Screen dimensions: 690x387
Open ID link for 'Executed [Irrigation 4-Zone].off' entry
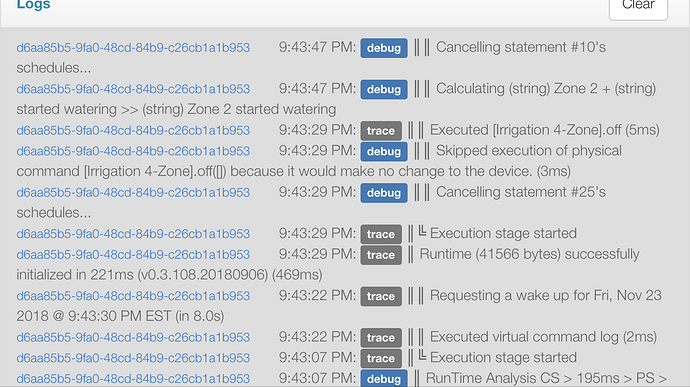133,130
